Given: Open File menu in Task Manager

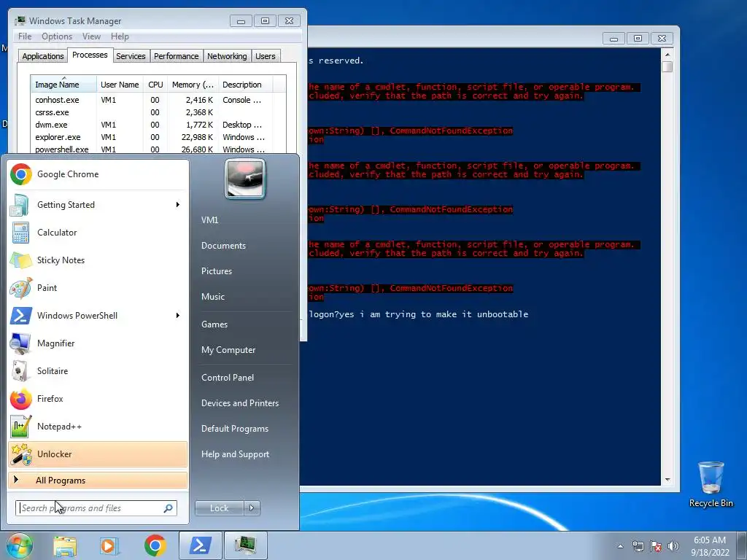Looking at the screenshot, I should [x=25, y=36].
